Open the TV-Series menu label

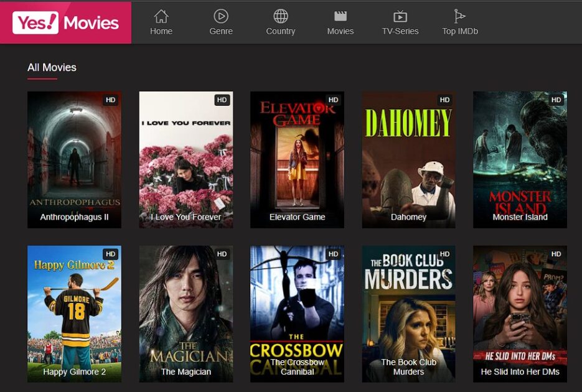[x=400, y=31]
